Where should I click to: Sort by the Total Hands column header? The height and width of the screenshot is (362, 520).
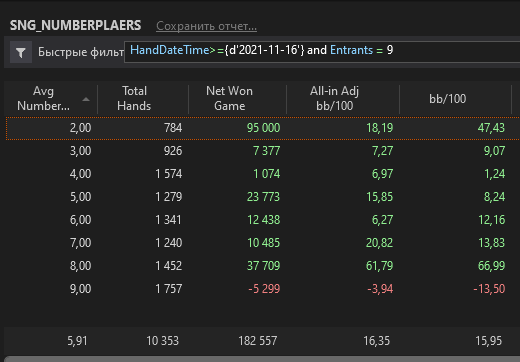[134, 98]
